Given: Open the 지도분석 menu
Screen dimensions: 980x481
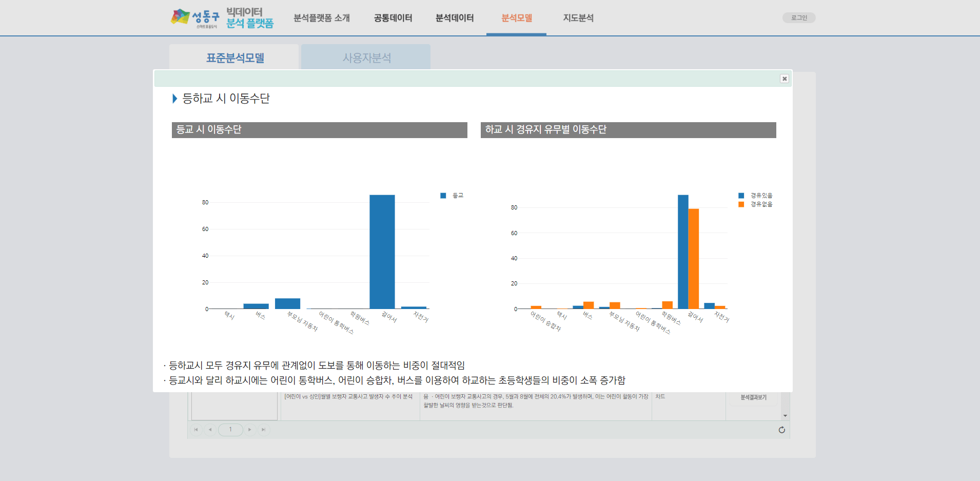Looking at the screenshot, I should (x=578, y=18).
